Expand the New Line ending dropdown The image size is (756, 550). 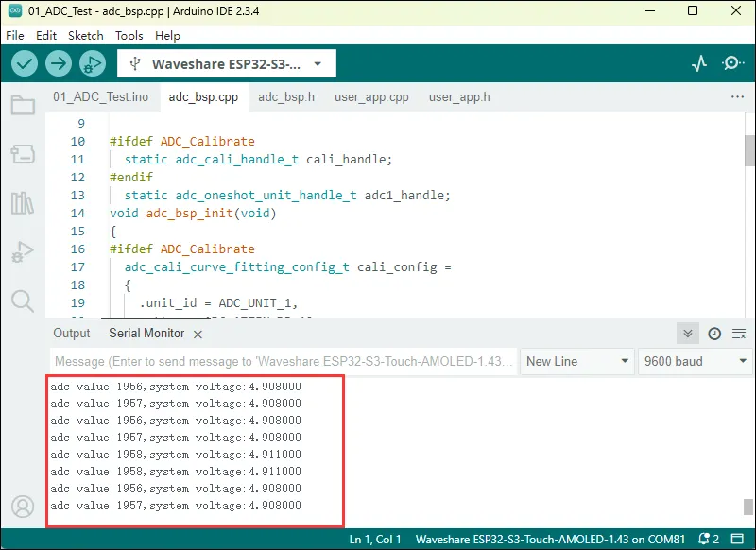tap(577, 361)
